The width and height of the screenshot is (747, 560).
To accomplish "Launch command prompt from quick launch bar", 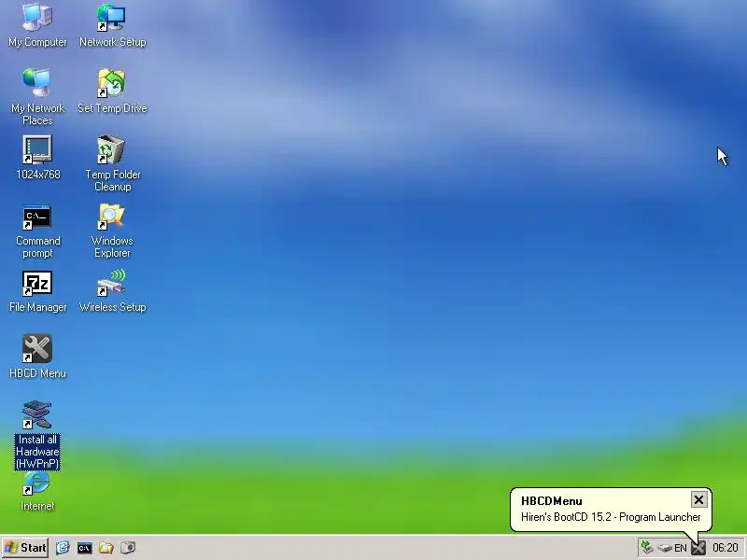I will [84, 548].
